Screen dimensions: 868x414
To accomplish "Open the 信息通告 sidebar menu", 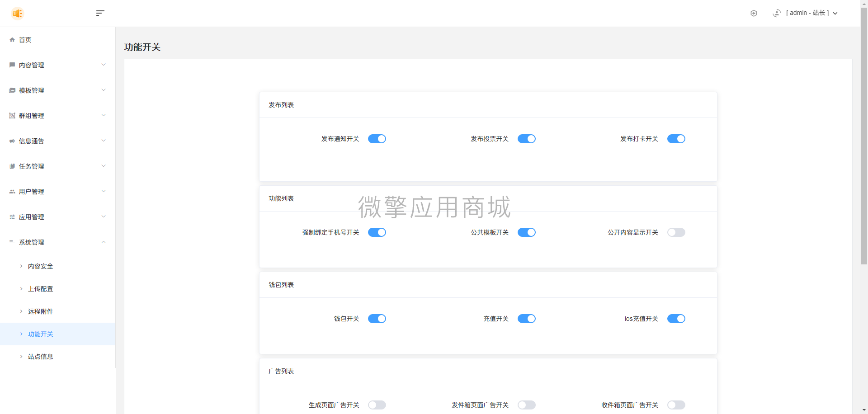I will [x=58, y=141].
